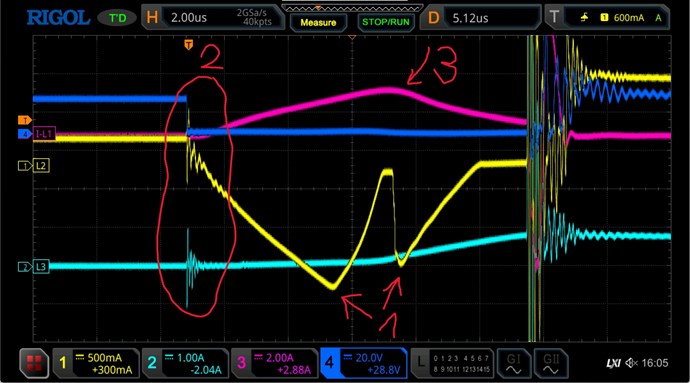The image size is (690, 383).
Task: Open the red grid menu icon
Action: click(x=34, y=363)
